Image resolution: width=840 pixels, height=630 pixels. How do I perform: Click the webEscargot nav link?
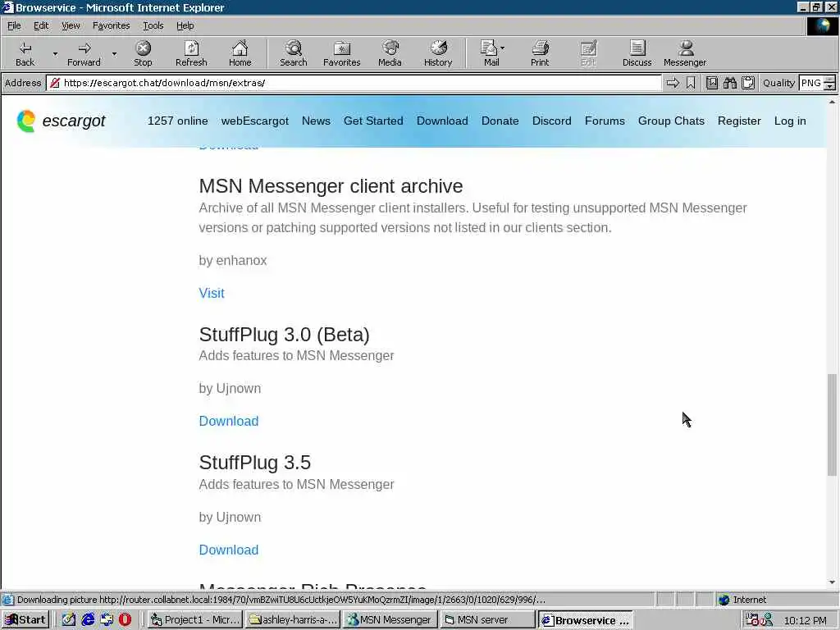pos(255,121)
